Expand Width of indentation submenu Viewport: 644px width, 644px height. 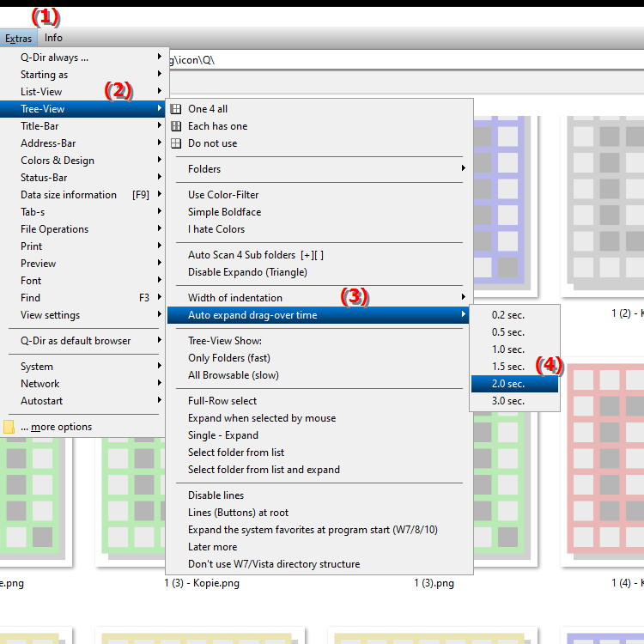click(x=319, y=298)
